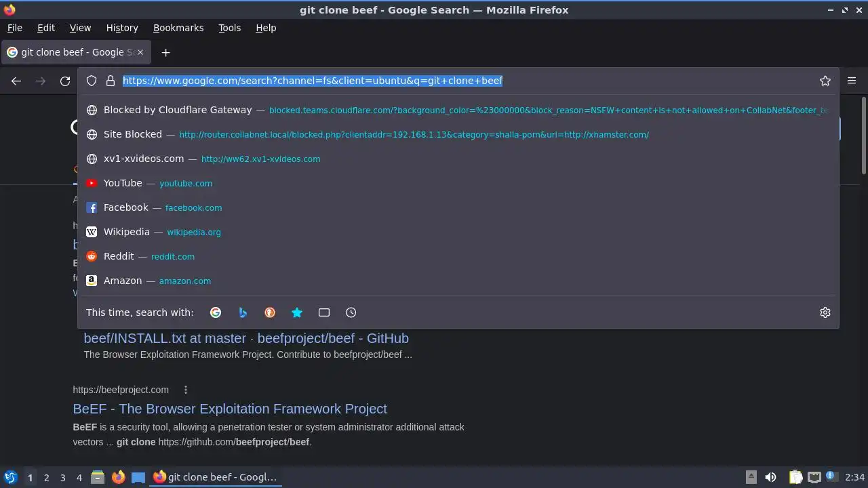Screen dimensions: 868x488
Task: Click the https://beefproject.com URL text
Action: pos(121,390)
